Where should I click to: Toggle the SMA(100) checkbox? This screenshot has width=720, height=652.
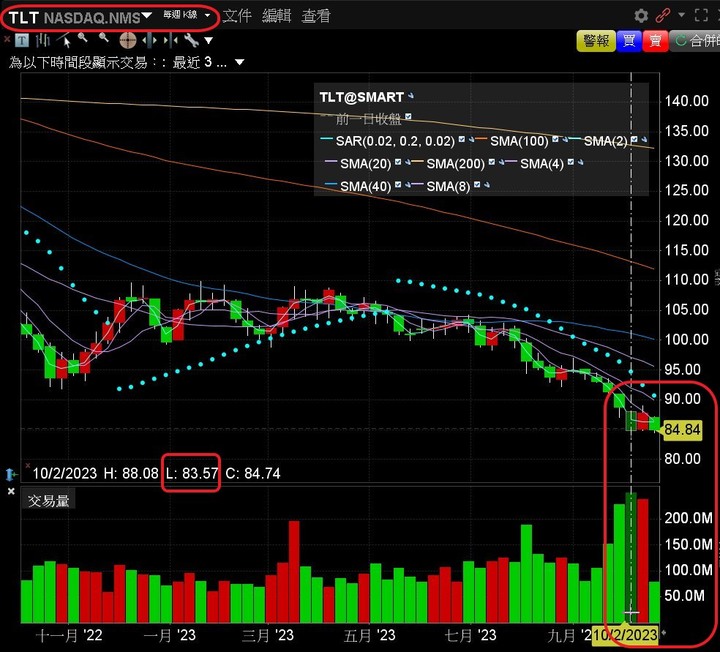tap(555, 139)
